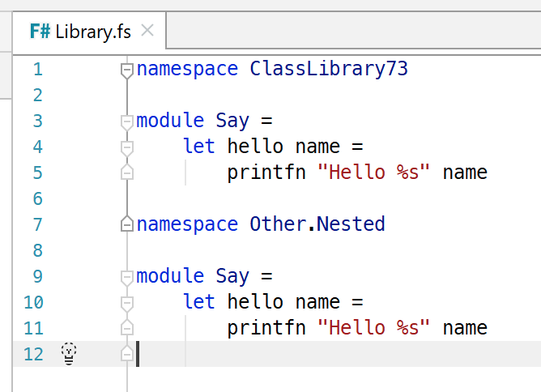Click line number 4 in the gutter
541x392 pixels.
click(38, 147)
